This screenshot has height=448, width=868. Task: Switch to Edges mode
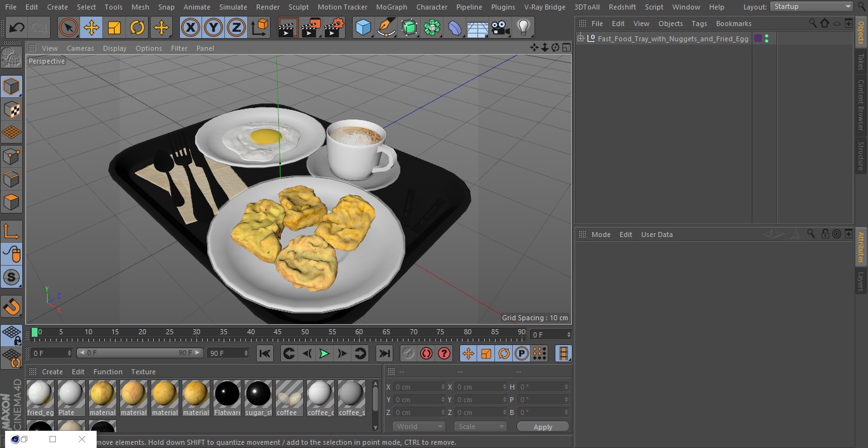point(11,179)
